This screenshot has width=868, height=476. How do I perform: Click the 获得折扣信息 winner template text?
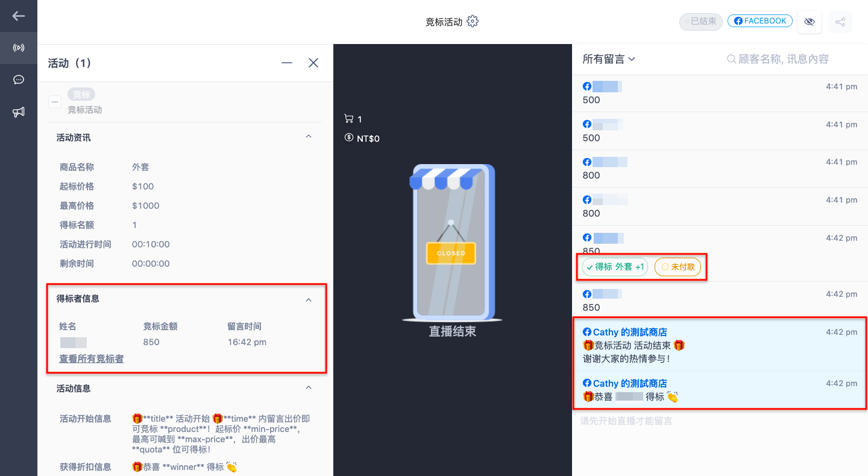pyautogui.click(x=184, y=466)
